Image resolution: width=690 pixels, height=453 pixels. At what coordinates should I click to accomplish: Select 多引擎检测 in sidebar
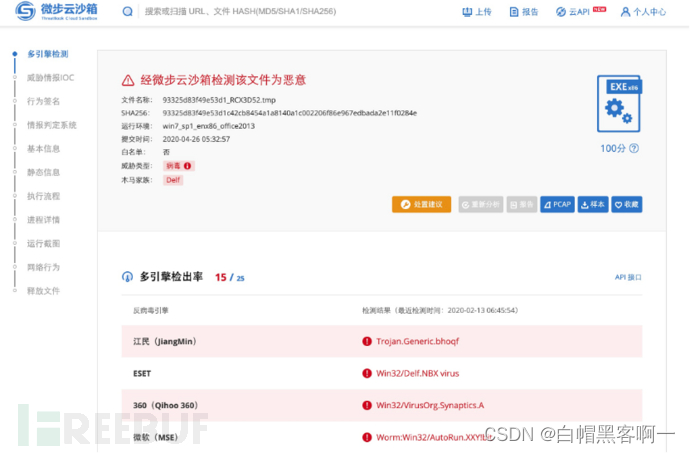click(48, 54)
